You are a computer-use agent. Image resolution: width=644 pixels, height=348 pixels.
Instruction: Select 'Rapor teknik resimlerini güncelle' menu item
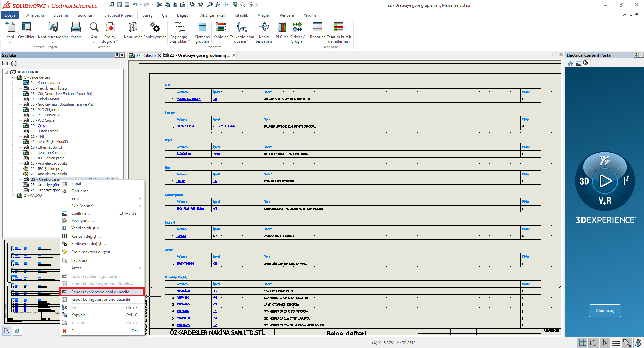point(100,292)
